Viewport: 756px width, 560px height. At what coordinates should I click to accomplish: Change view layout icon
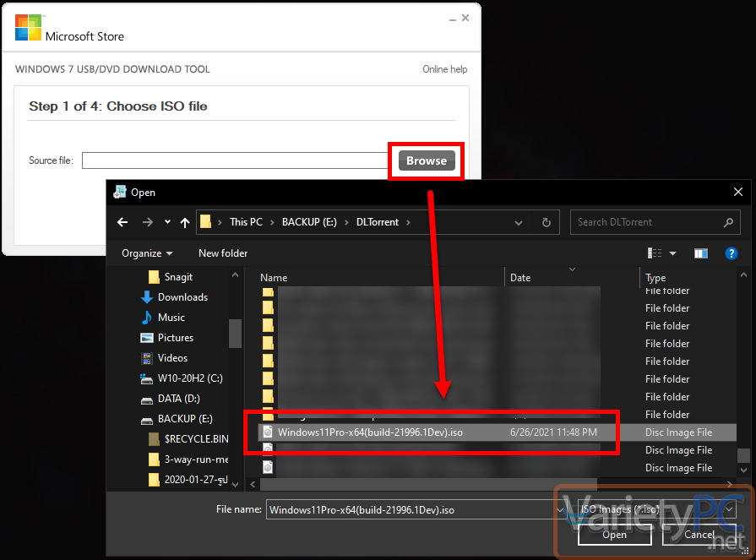655,253
